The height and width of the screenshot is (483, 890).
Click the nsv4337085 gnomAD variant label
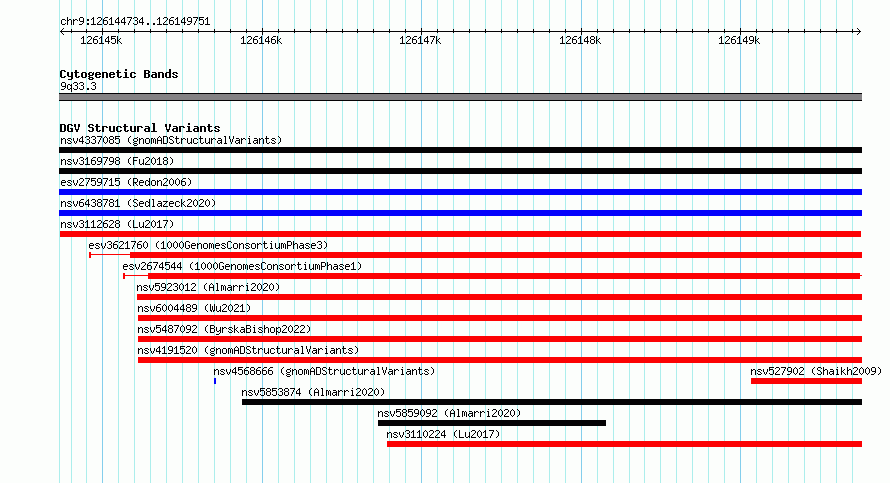[x=171, y=140]
